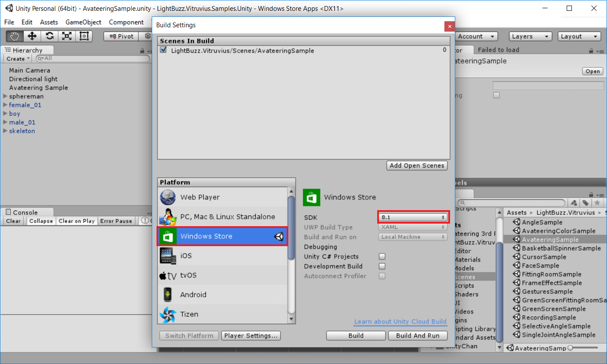Click search by type icon in Project panel

pos(574,203)
